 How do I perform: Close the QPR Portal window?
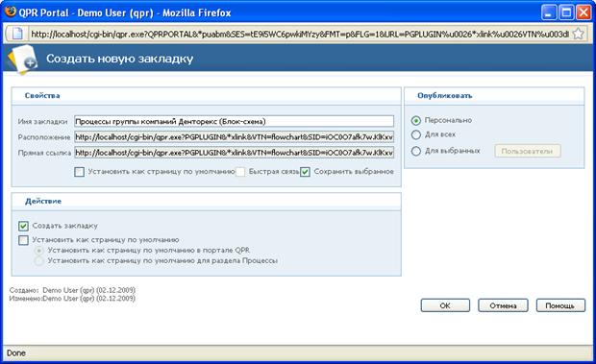584,12
